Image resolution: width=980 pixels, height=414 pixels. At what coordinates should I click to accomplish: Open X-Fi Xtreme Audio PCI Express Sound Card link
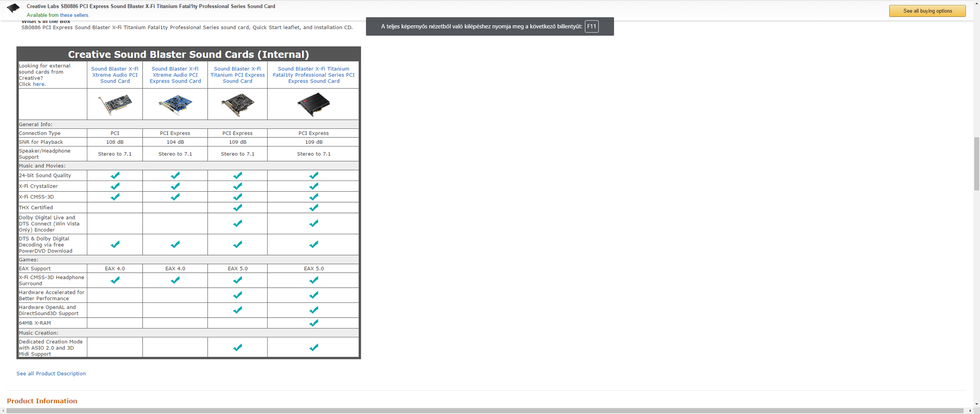pyautogui.click(x=175, y=75)
